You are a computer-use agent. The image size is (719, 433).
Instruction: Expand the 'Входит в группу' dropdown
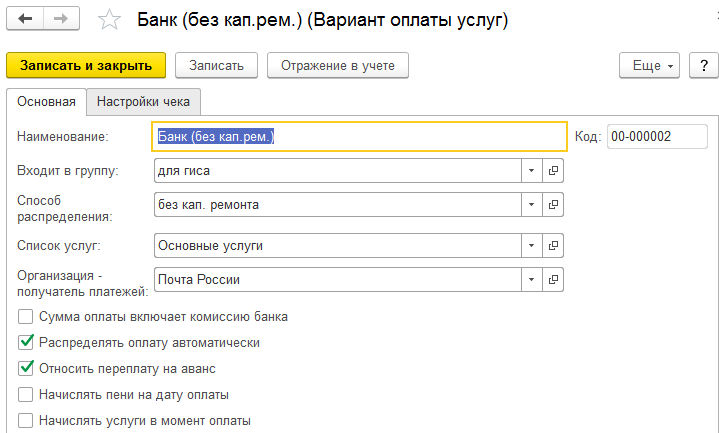click(x=532, y=171)
